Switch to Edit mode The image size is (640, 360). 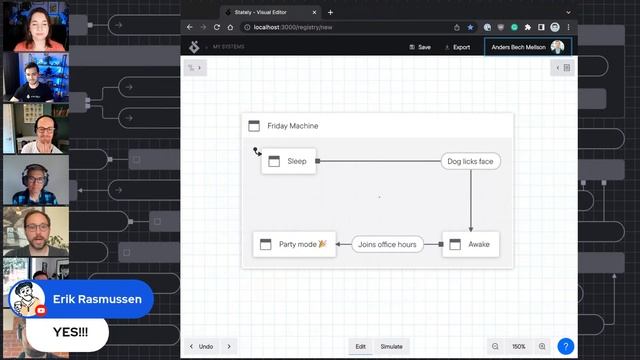[360, 347]
